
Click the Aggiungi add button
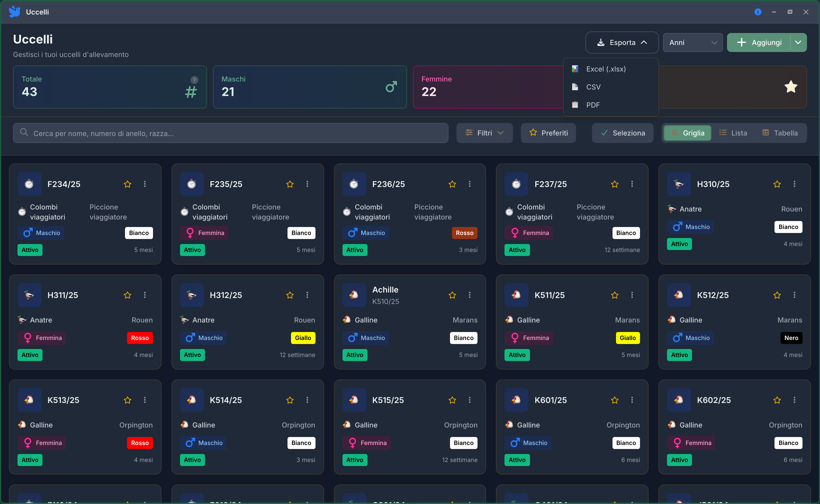point(759,43)
